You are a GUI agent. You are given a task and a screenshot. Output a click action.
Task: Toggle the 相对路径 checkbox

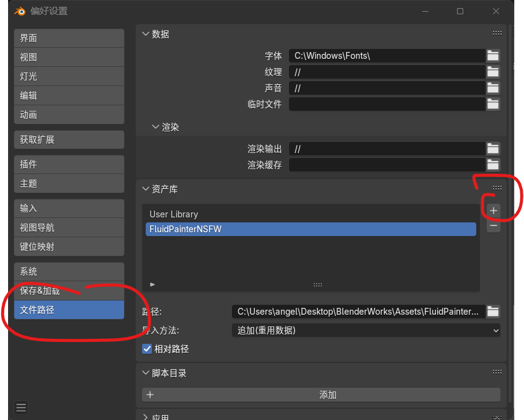[x=147, y=349]
